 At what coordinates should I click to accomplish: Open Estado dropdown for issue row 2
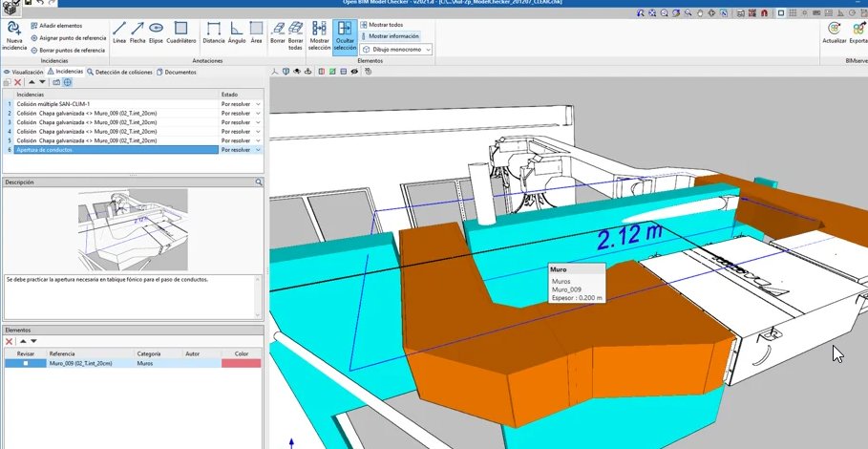pyautogui.click(x=258, y=113)
